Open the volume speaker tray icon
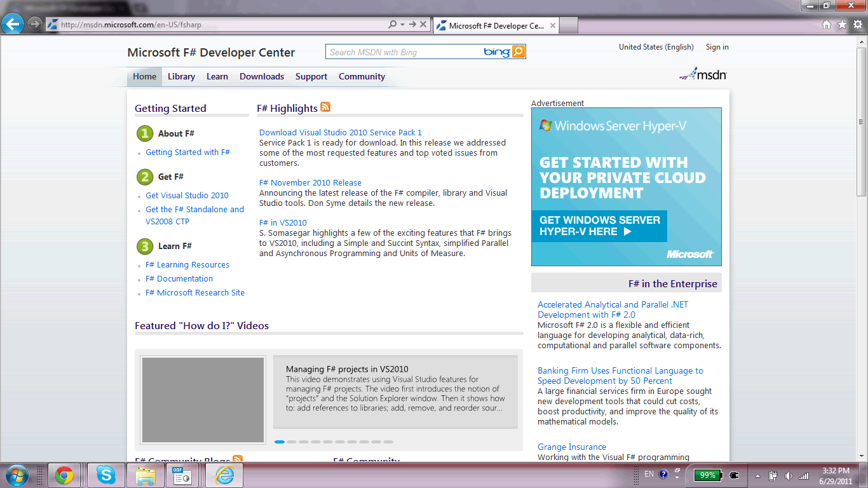The image size is (868, 488). coord(789,475)
